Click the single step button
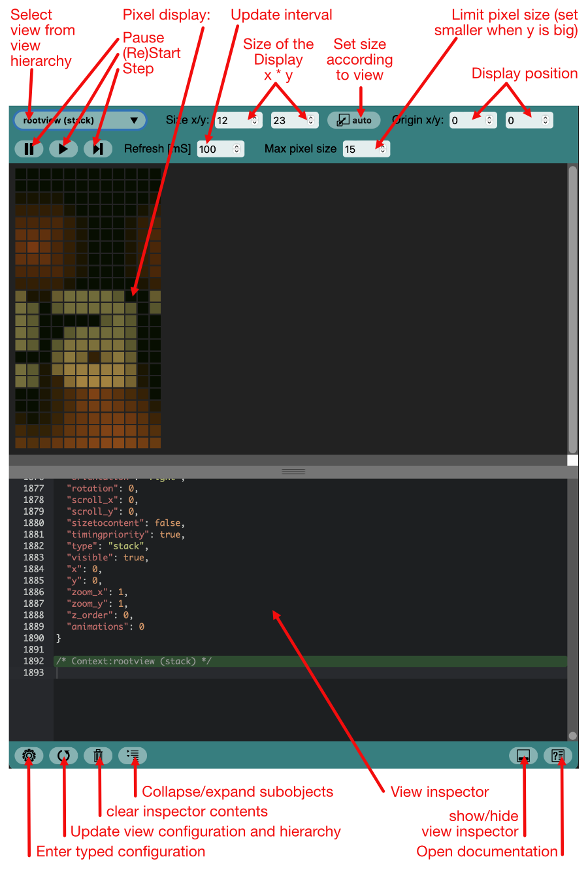 [98, 149]
